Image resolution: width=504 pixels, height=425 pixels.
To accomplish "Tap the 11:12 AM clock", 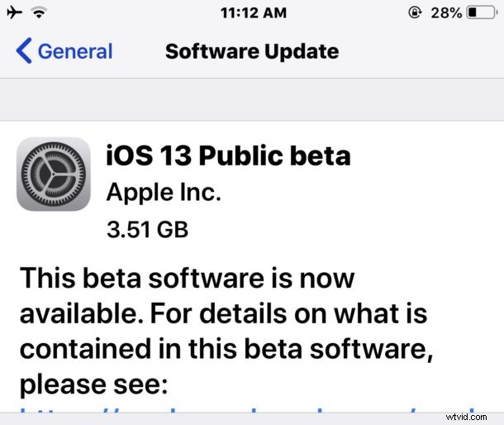I will click(254, 13).
